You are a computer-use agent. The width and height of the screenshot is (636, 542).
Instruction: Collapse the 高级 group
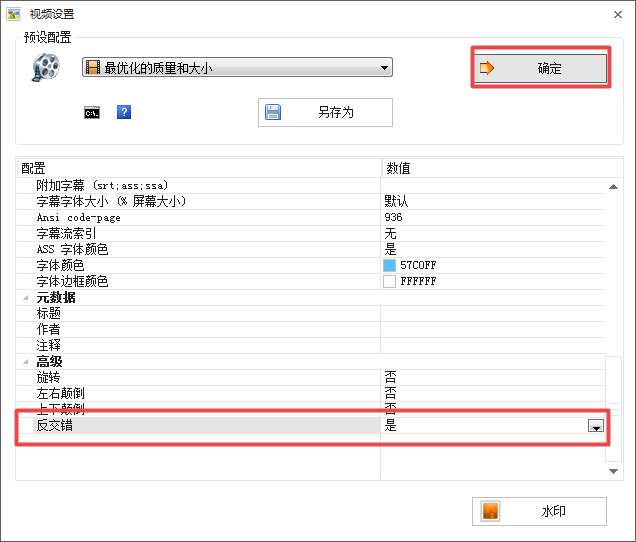(x=27, y=362)
